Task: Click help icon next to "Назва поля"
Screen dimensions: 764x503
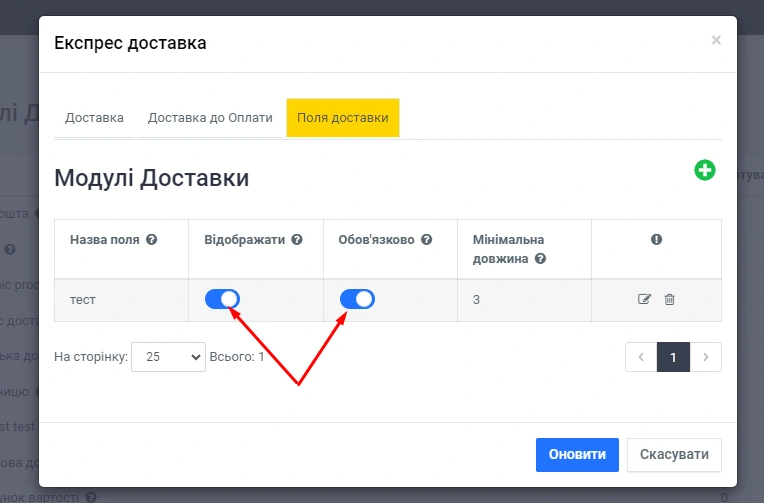Action: pos(152,240)
